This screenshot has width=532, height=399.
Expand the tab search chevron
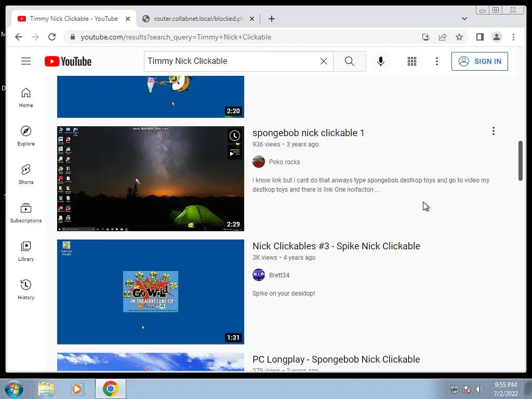464,19
